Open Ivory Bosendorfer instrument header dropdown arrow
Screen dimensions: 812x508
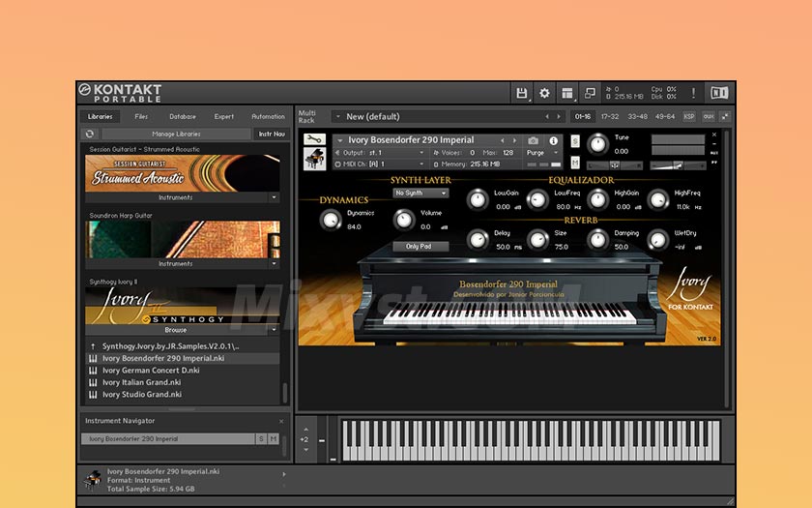coord(340,140)
